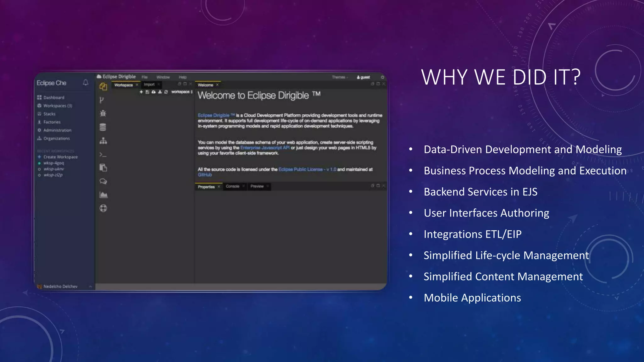Open the Operations chart icon

pyautogui.click(x=103, y=195)
